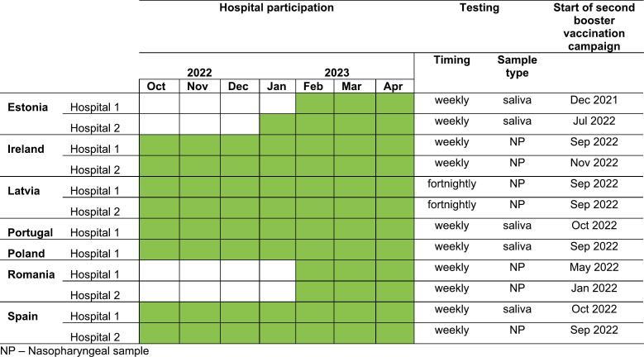Select the Sample type column header

pos(517,66)
